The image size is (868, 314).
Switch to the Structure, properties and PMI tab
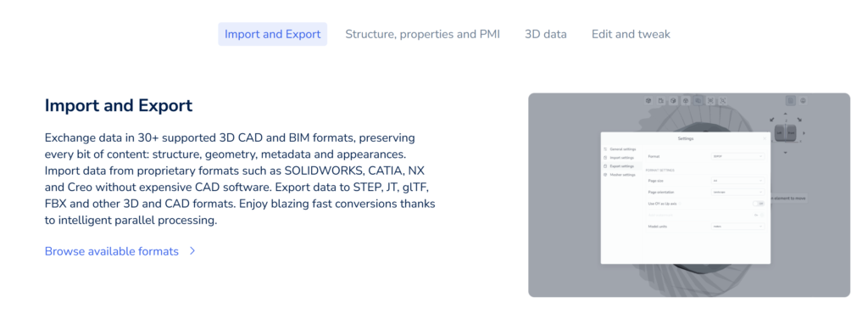422,34
